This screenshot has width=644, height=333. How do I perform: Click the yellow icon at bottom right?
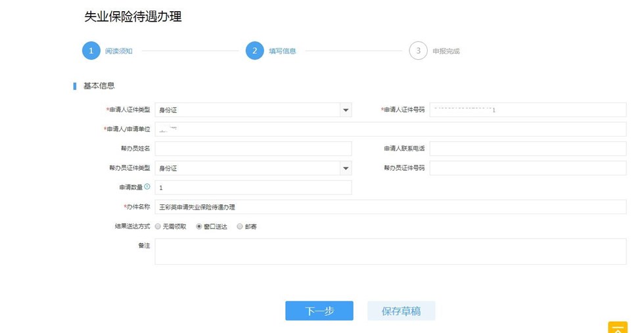point(618,328)
